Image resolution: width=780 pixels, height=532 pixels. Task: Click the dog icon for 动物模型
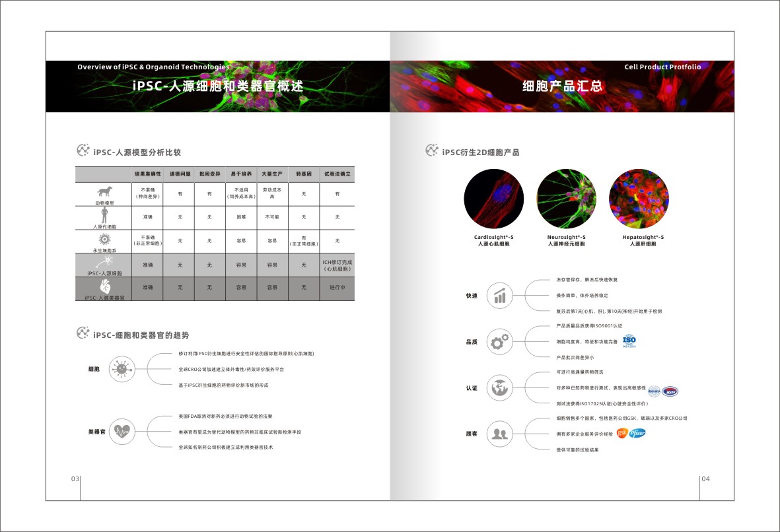coord(104,191)
